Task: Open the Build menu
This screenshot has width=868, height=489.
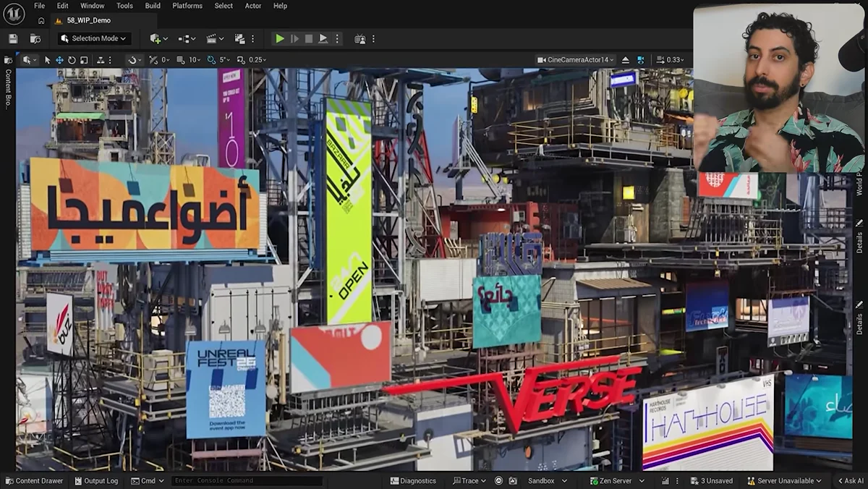Action: point(153,6)
